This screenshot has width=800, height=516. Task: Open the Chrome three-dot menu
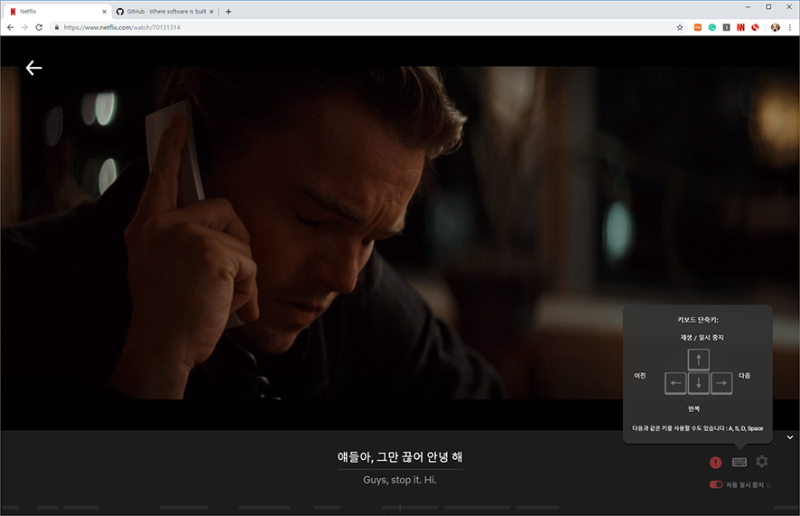[x=790, y=27]
